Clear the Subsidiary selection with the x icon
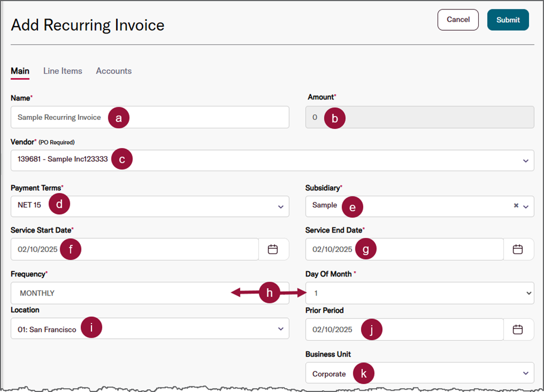The width and height of the screenshot is (544, 392). coord(516,206)
